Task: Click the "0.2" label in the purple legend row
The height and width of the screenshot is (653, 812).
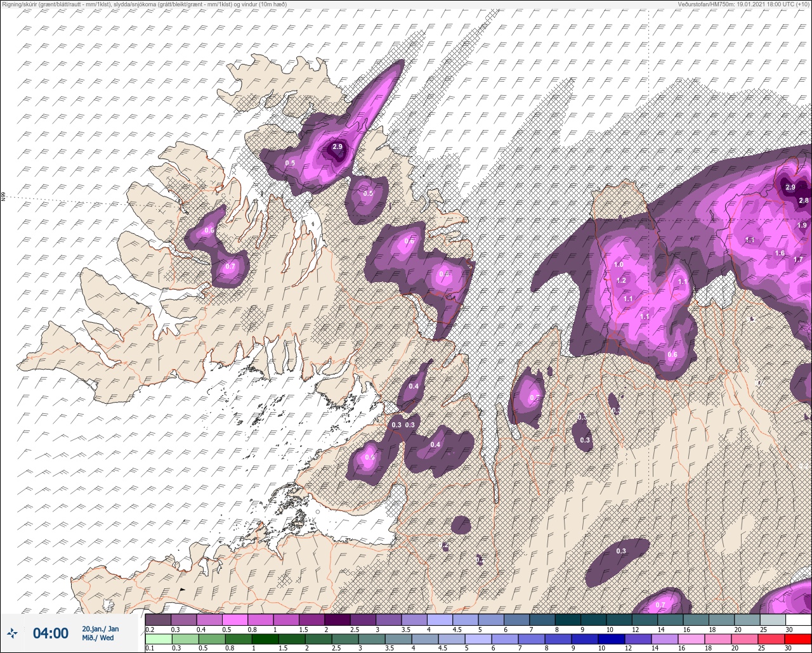Action: [150, 630]
